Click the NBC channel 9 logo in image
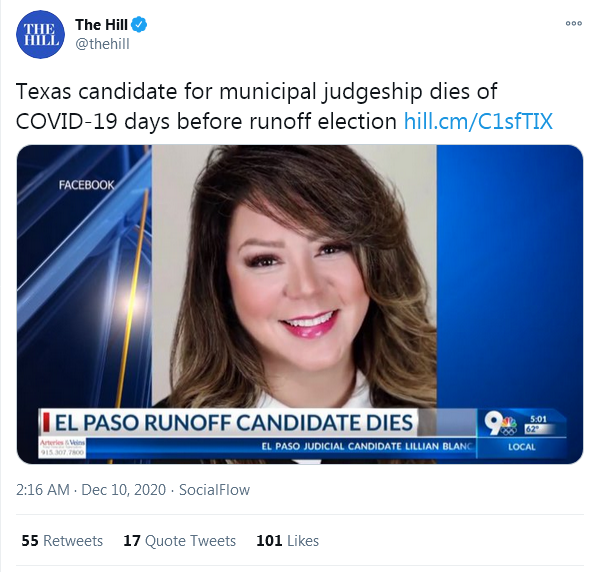Image resolution: width=598 pixels, height=572 pixels. pyautogui.click(x=500, y=423)
